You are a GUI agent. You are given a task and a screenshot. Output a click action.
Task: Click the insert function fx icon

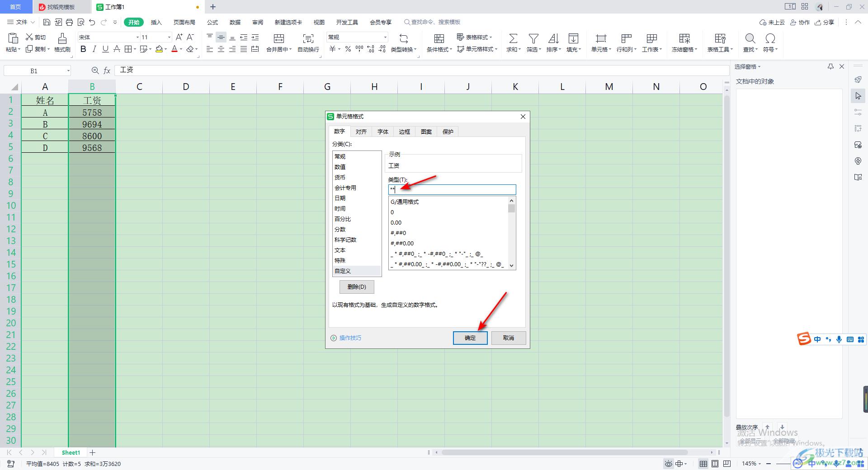[107, 70]
